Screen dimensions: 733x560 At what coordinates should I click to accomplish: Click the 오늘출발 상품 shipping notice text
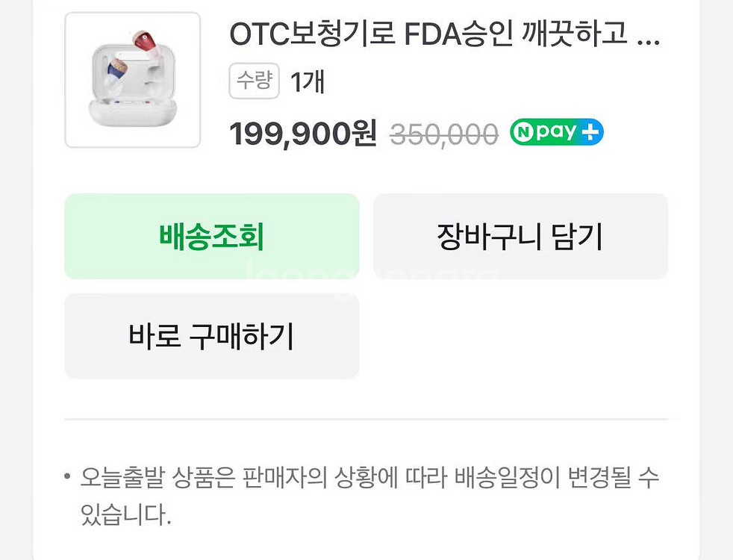pyautogui.click(x=369, y=478)
